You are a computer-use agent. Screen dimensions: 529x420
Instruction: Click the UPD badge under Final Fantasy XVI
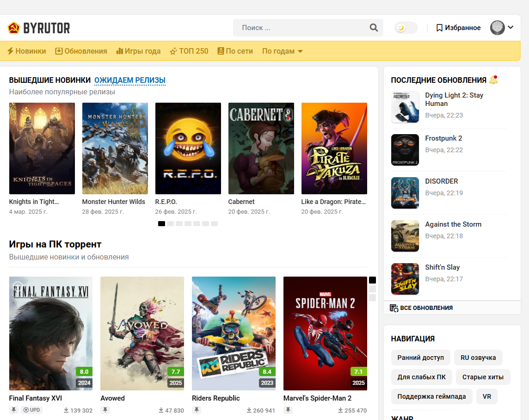[31, 410]
